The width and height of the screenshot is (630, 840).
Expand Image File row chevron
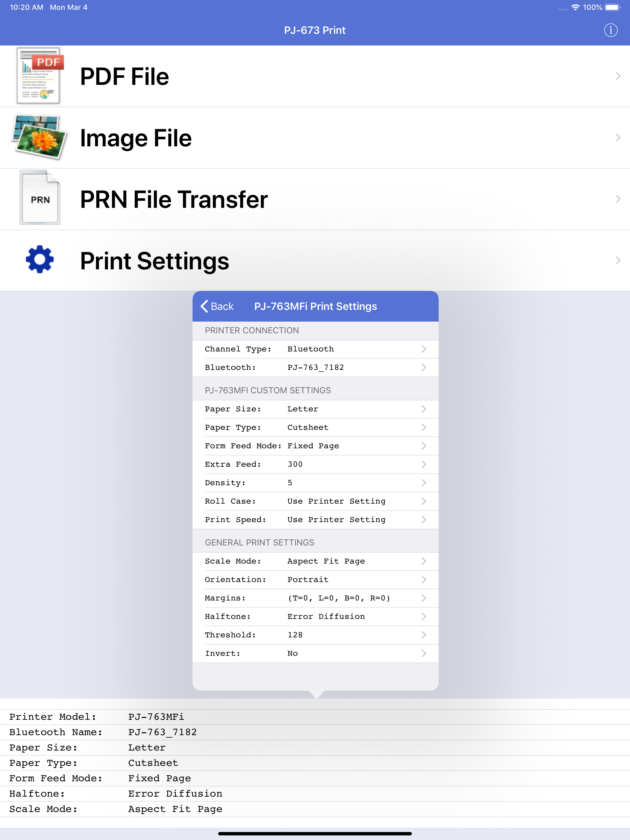(618, 137)
